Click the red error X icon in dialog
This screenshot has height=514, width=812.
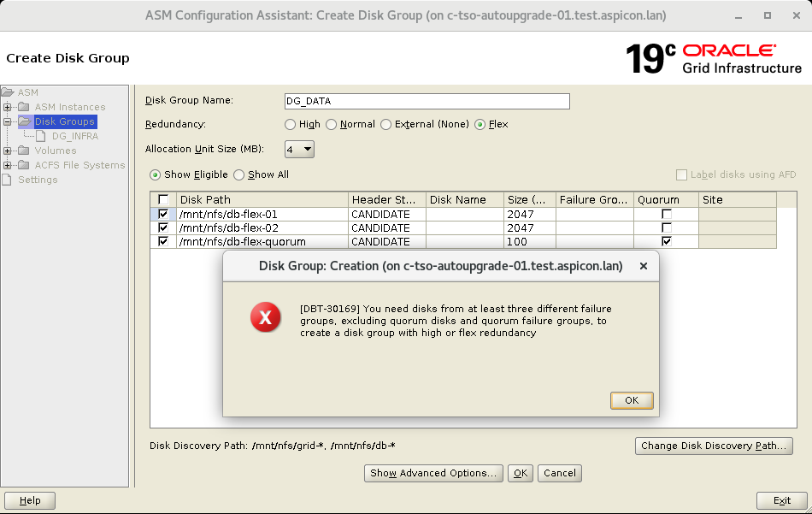click(x=265, y=316)
